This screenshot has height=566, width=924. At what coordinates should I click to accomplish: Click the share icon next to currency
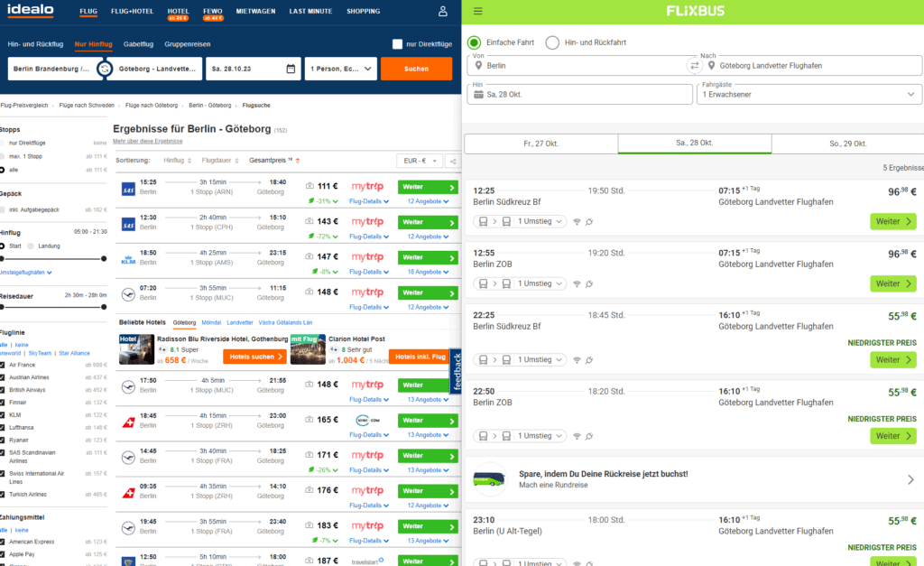(453, 161)
